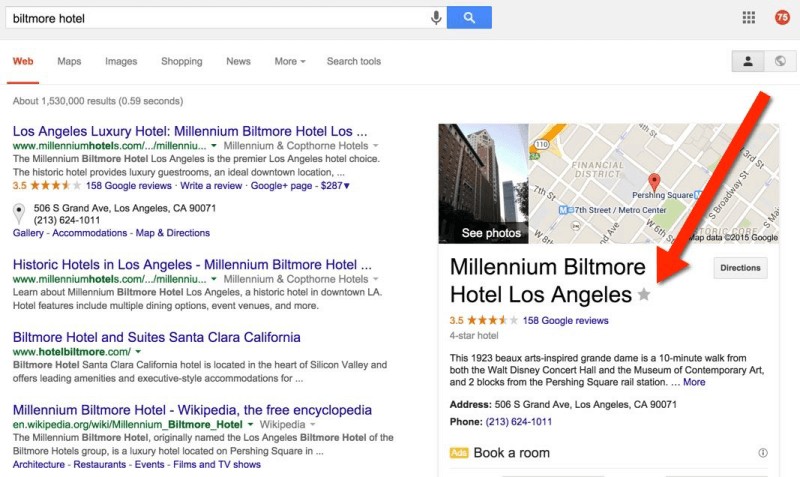800x477 pixels.
Task: Switch to the Images tab
Action: coord(121,62)
